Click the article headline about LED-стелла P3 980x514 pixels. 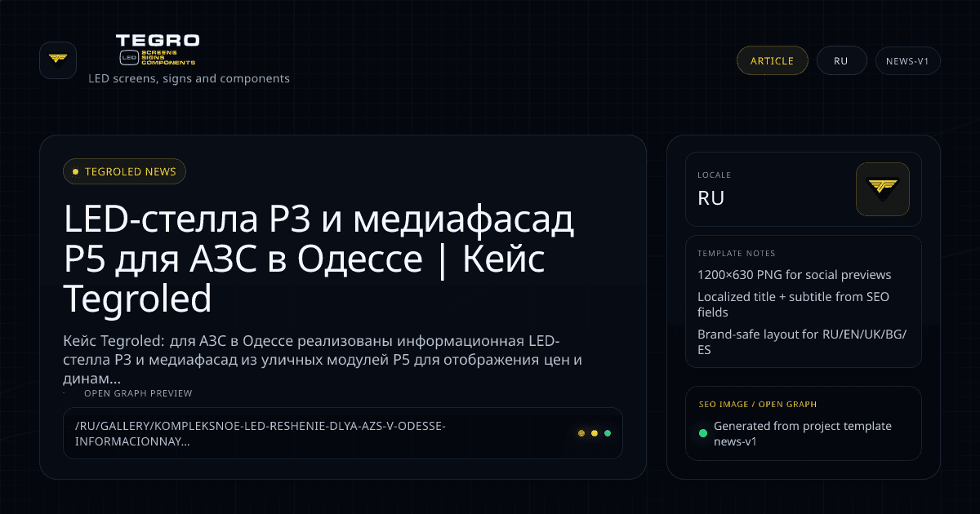319,259
